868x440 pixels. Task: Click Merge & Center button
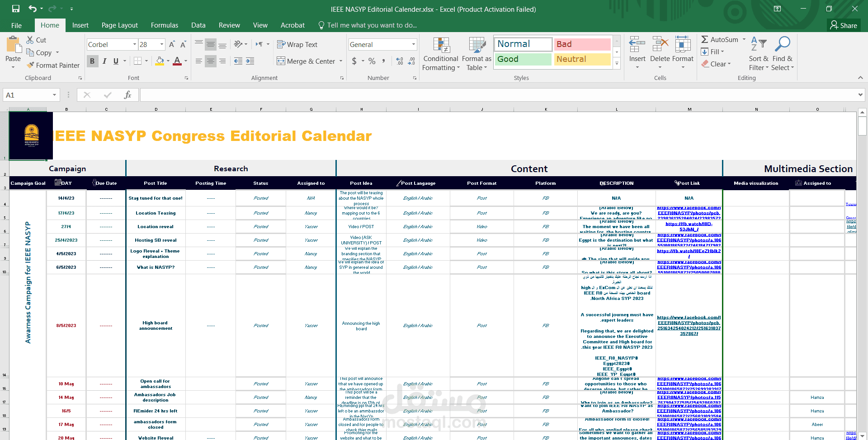click(306, 61)
